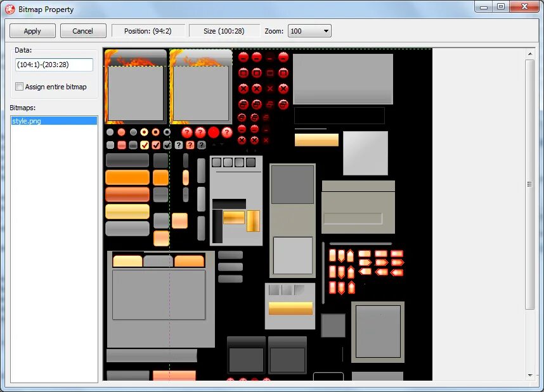The width and height of the screenshot is (544, 392).
Task: Click the scroll up arrow of bitmap preview
Action: tap(530, 54)
